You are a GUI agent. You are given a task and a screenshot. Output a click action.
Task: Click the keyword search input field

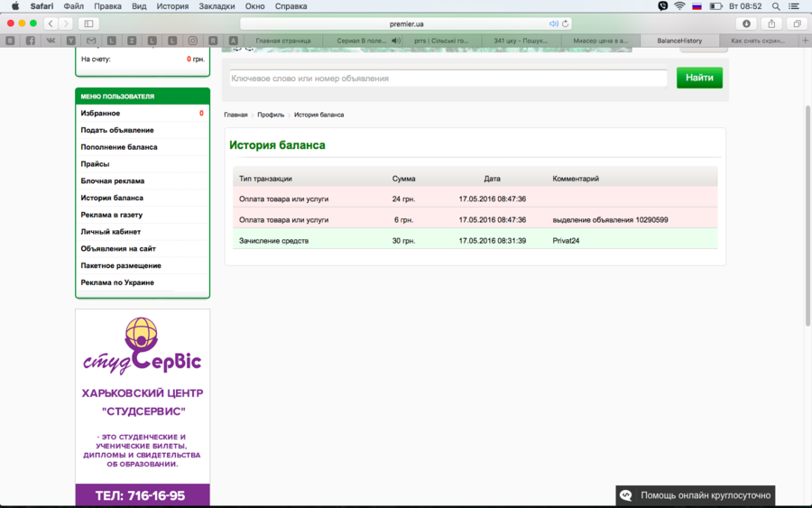448,79
